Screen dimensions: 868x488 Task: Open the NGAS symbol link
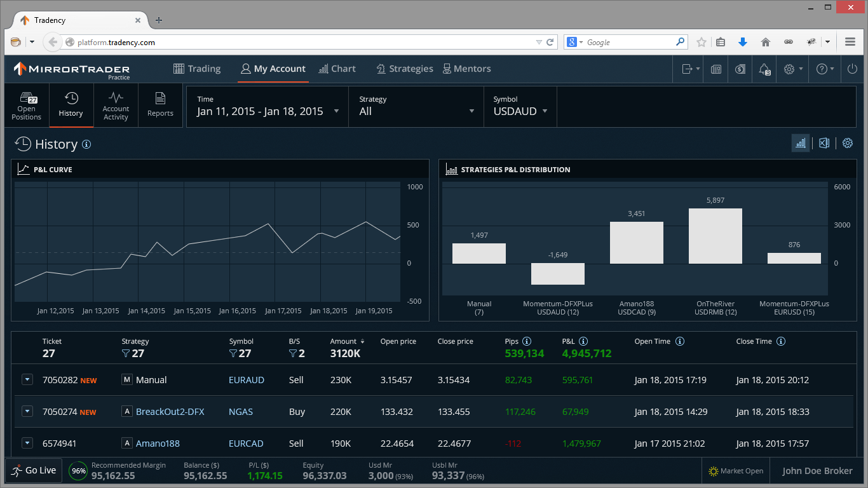point(241,412)
